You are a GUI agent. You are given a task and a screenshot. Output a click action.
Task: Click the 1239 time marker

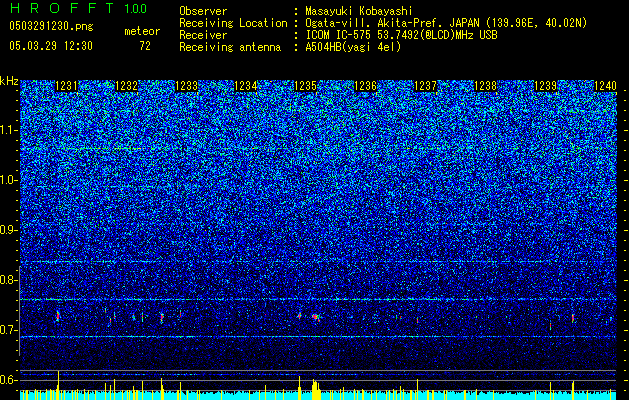click(x=545, y=86)
